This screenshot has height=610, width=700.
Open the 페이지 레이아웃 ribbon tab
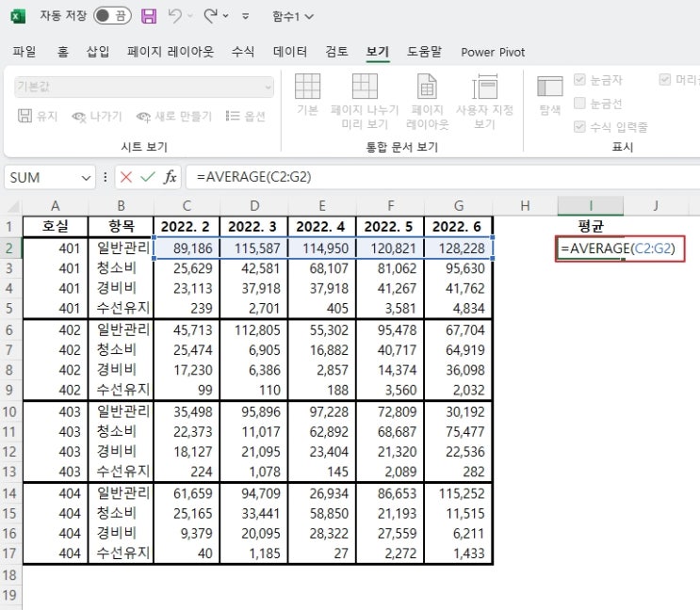tap(171, 52)
